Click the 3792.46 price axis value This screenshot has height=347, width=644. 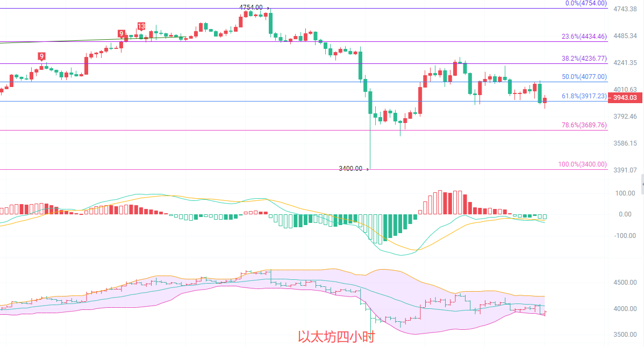click(x=625, y=117)
